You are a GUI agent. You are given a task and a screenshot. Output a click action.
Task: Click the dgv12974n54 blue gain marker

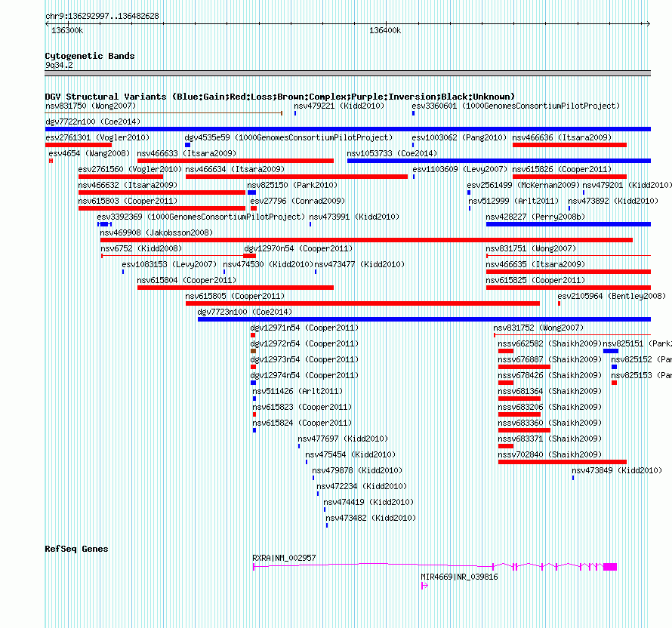coord(253,383)
